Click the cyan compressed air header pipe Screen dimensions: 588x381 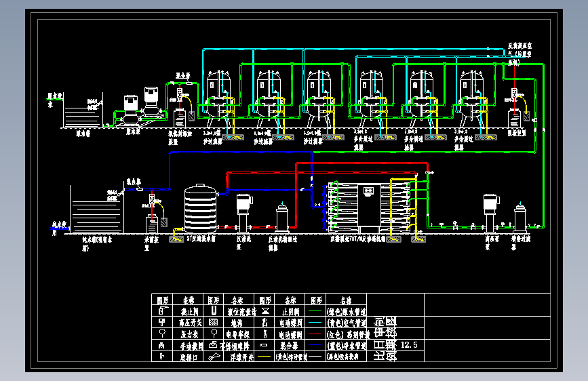[354, 49]
